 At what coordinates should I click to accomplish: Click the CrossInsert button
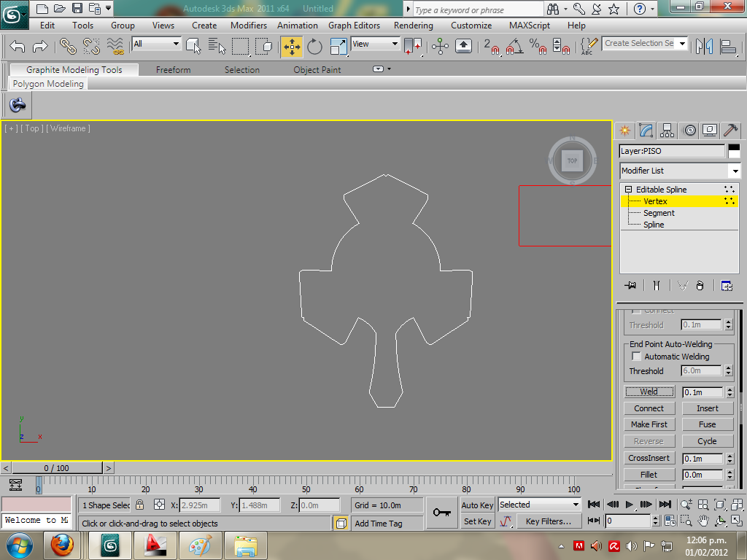pyautogui.click(x=649, y=458)
